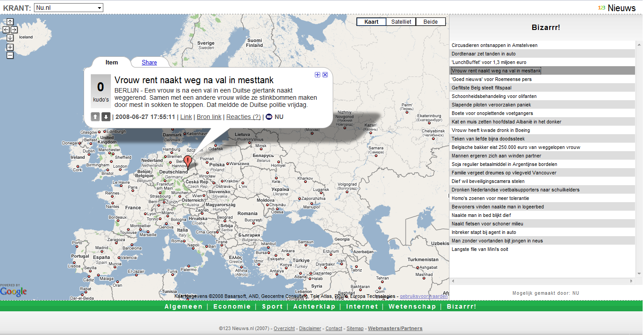Open the Disclaimer footer link

tap(310, 328)
